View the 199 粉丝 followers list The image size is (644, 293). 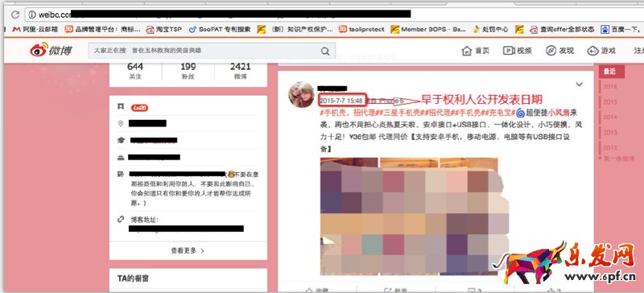188,71
